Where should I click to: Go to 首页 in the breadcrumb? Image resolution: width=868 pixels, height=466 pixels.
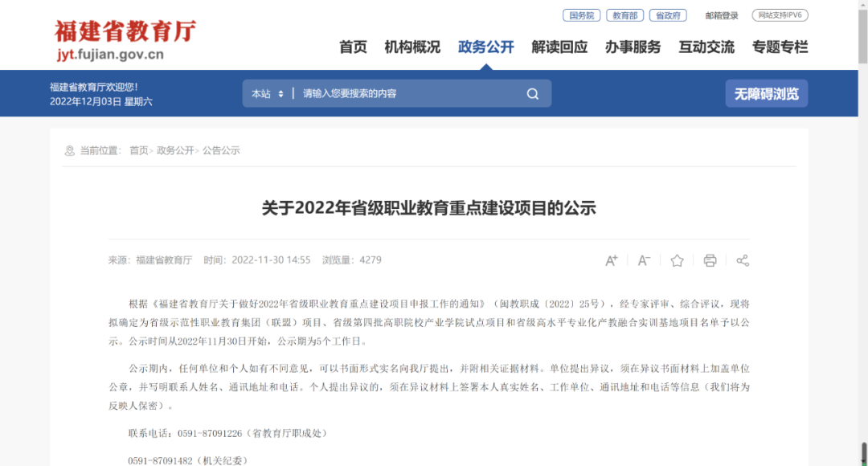click(139, 150)
